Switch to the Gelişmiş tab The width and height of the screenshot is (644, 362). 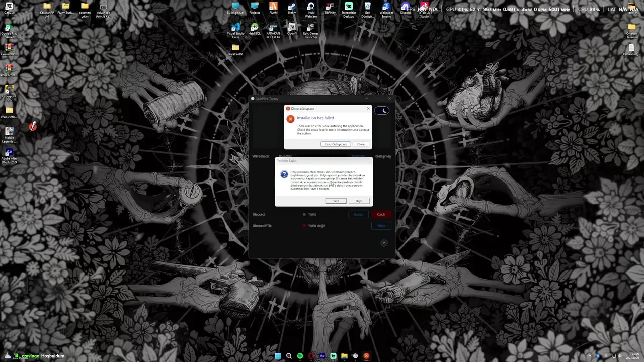(x=383, y=156)
